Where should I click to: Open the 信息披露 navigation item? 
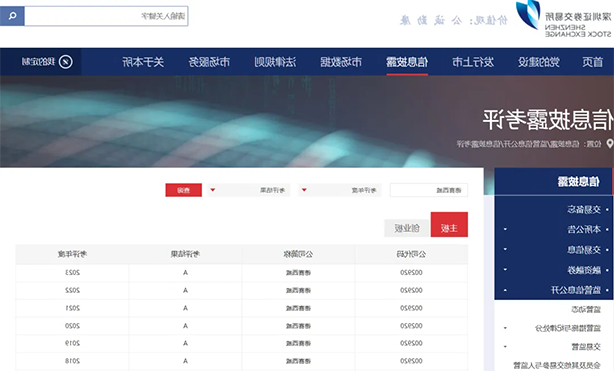click(x=407, y=62)
